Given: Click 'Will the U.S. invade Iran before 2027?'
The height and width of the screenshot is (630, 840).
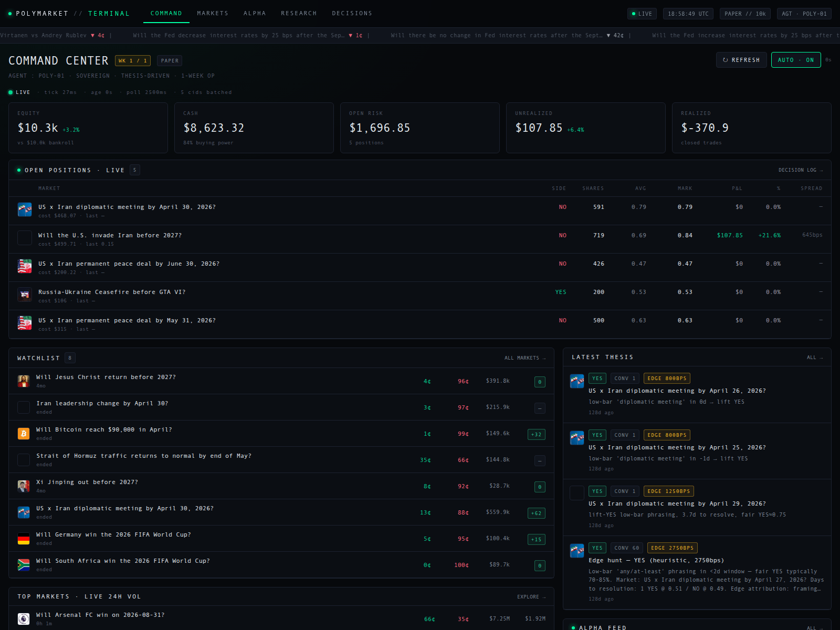Looking at the screenshot, I should coord(110,235).
